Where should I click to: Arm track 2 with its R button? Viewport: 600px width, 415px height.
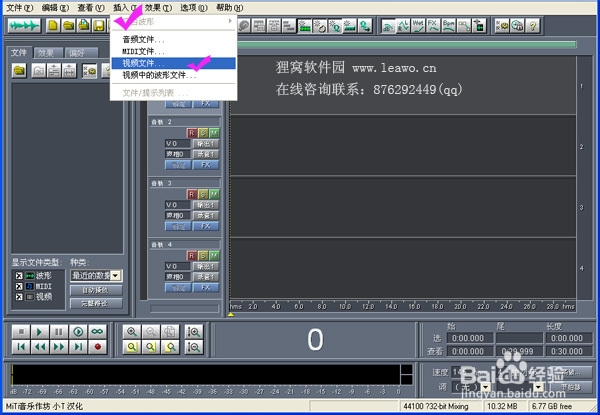pos(192,133)
